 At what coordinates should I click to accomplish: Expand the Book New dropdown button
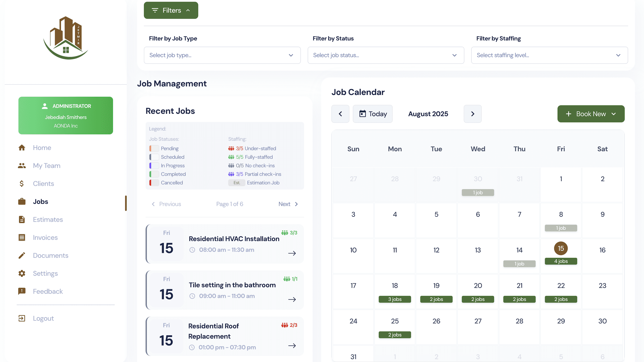tap(591, 114)
